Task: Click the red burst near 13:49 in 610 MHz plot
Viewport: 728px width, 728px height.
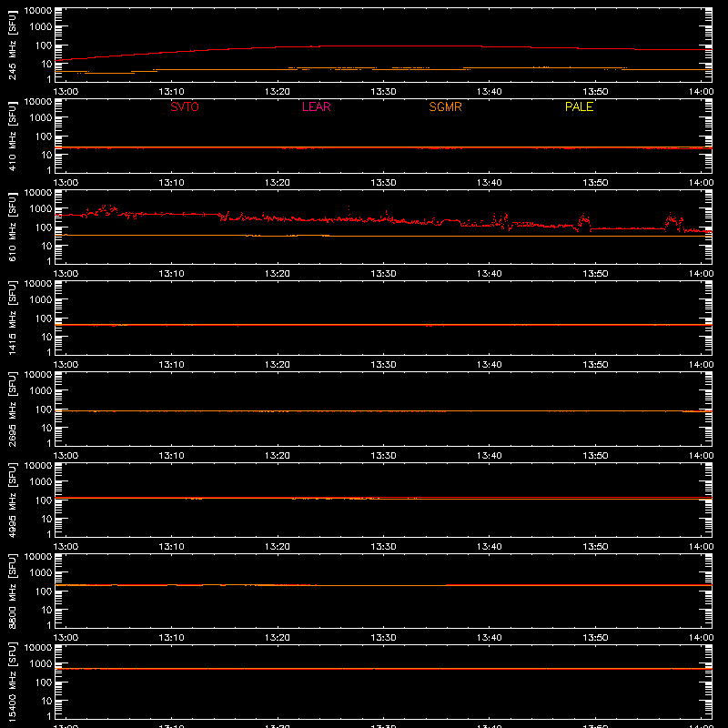Action: [583, 221]
